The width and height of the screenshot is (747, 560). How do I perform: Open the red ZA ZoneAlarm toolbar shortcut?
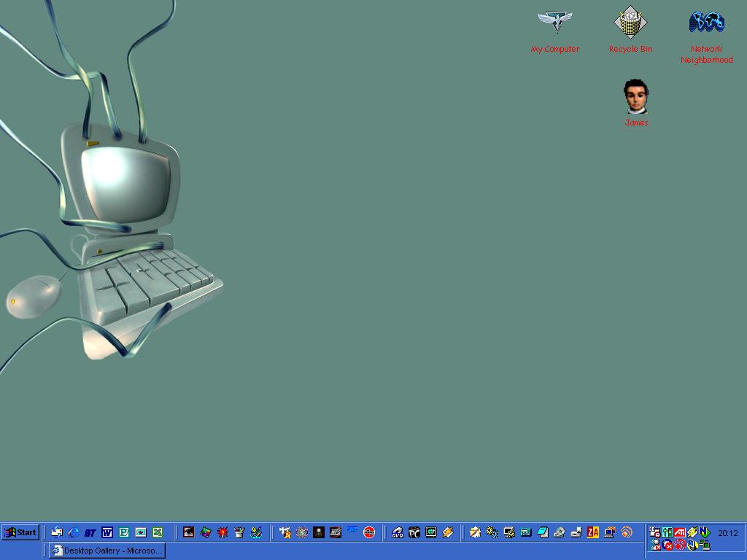click(x=593, y=532)
